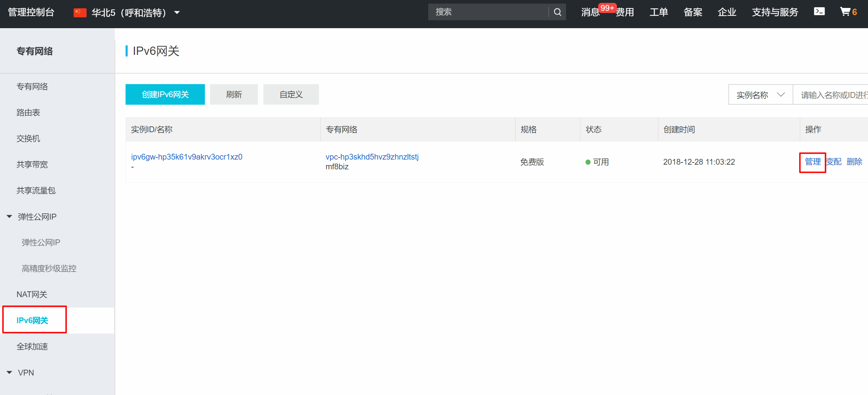The image size is (868, 395).
Task: Open the ipv6gw-hp35k61v9akrv3ocr1xz0 instance link
Action: click(x=187, y=157)
